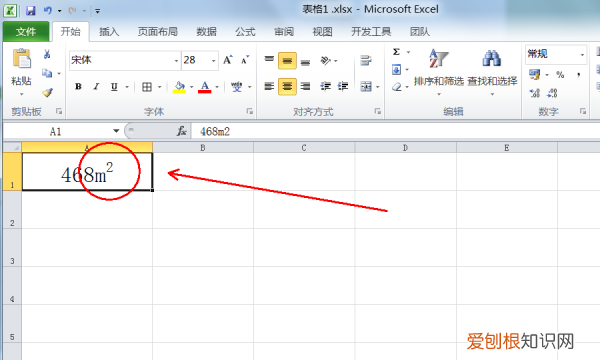Toggle middle vertical alignment

coord(287,61)
